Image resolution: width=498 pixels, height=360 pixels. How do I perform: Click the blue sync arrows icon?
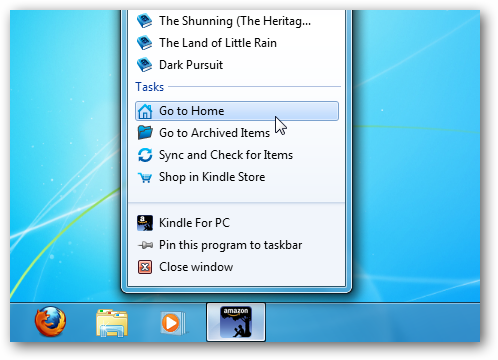(x=145, y=155)
